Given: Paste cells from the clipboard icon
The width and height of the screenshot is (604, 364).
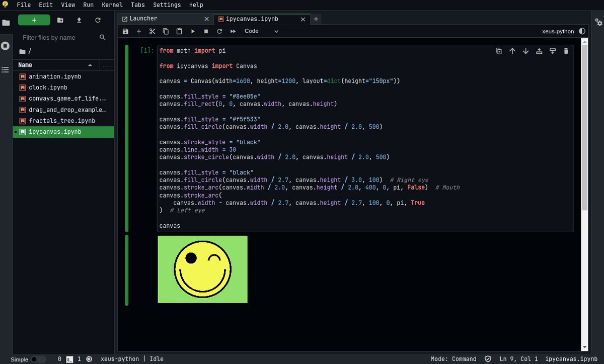Looking at the screenshot, I should (x=179, y=31).
